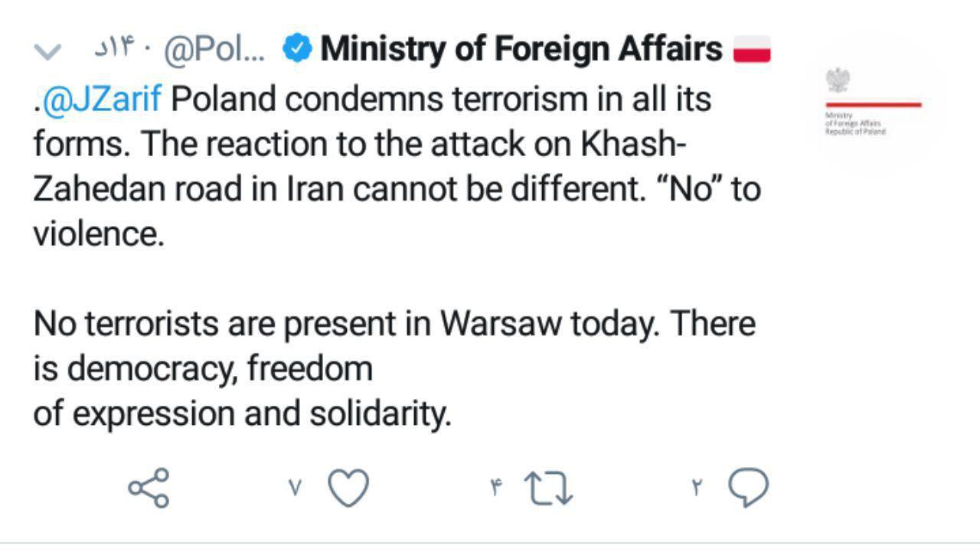Screen dimensions: 980x552
Task: Reply via the speech bubble icon
Action: pos(747,488)
